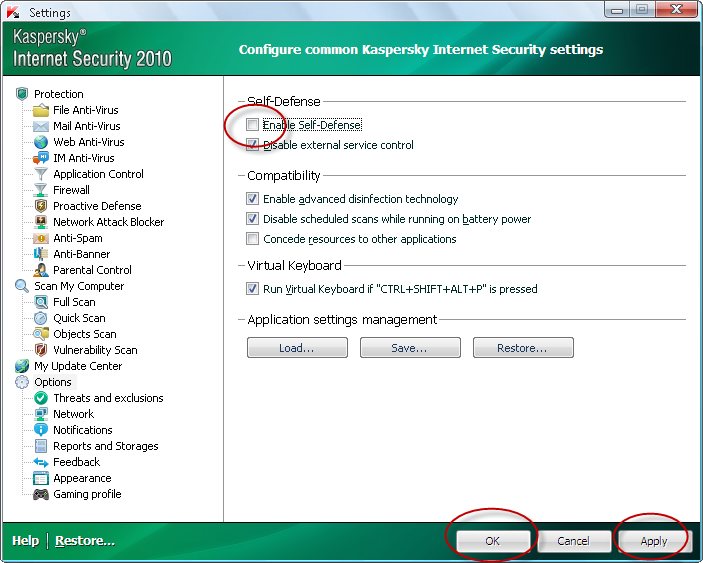The image size is (703, 563).
Task: Select the Options tree node
Action: coord(53,382)
